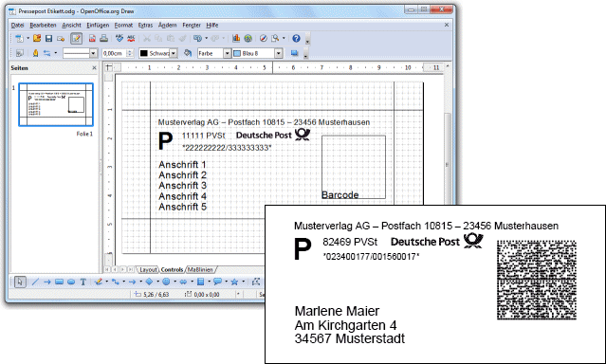
Task: Click the Hyperlink globe icon
Action: 248,38
